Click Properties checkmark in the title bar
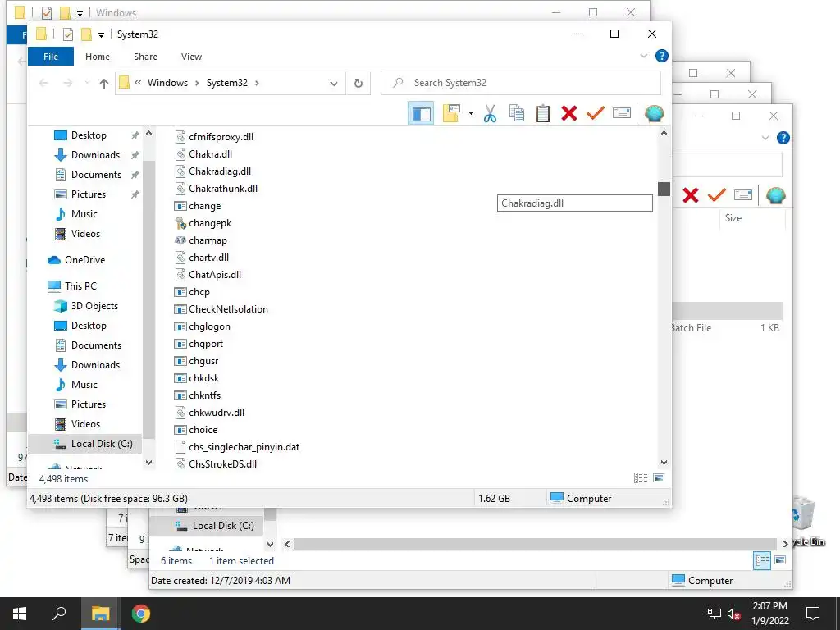This screenshot has width=840, height=630. (x=67, y=34)
